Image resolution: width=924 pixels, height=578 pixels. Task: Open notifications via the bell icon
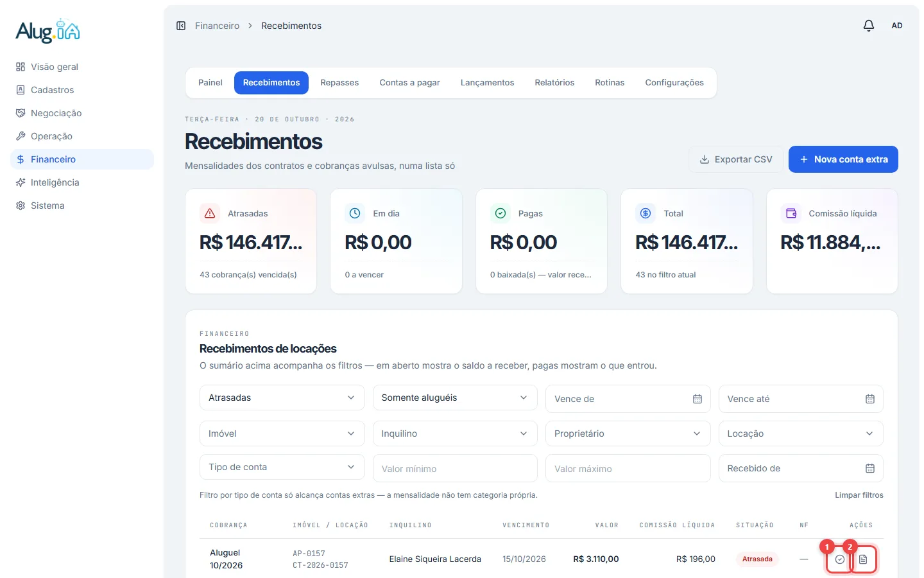point(869,26)
